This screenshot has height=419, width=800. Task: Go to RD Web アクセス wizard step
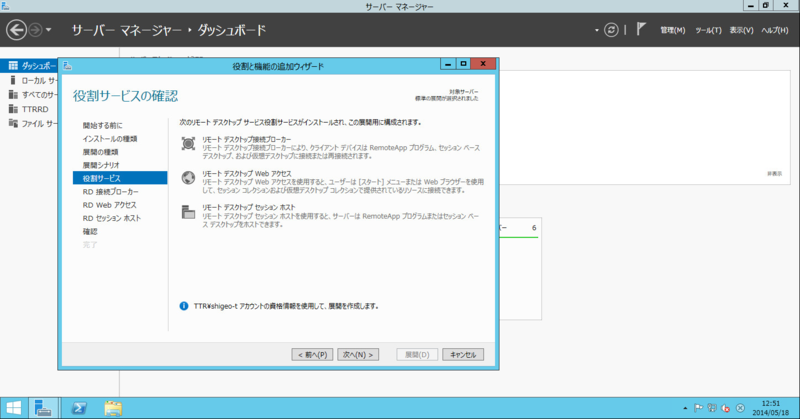point(110,205)
